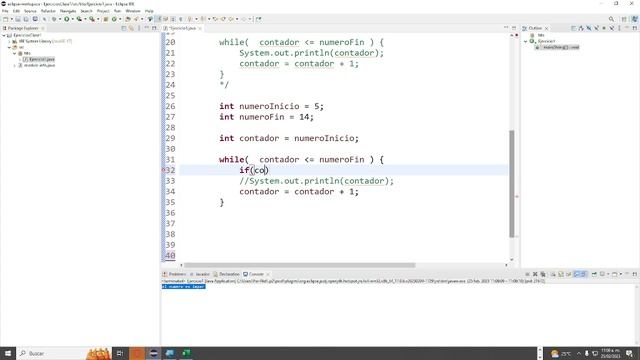Collapse the Ejercicio1 class in Outline

tap(526, 41)
